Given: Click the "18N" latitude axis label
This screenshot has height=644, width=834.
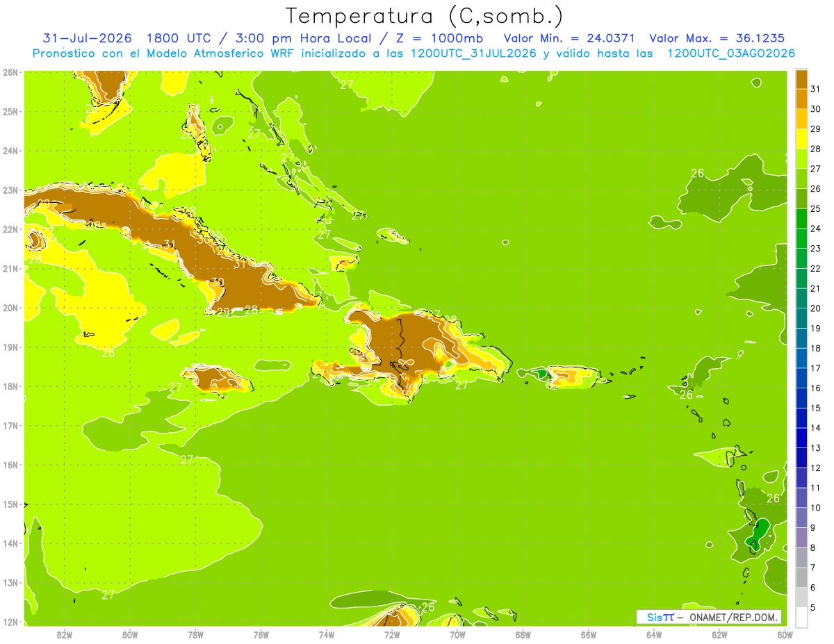Looking at the screenshot, I should pyautogui.click(x=10, y=386).
